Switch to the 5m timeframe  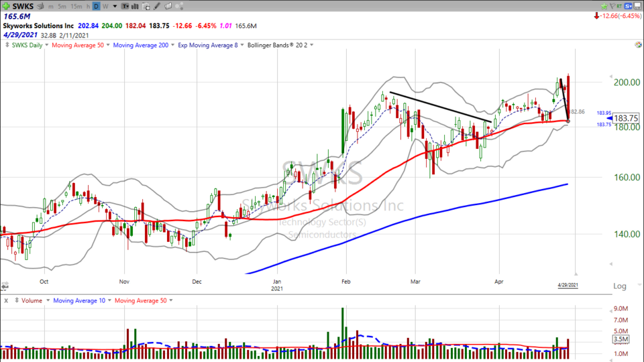(62, 6)
